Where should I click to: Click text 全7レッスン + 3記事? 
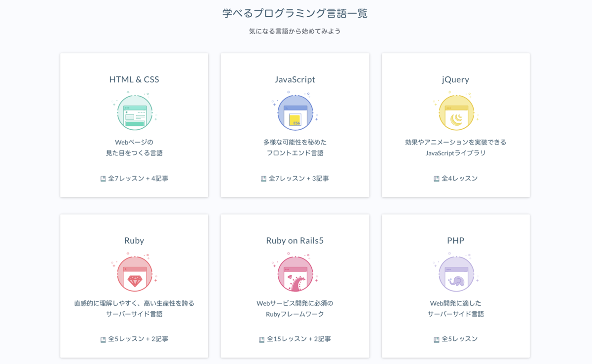(x=299, y=179)
